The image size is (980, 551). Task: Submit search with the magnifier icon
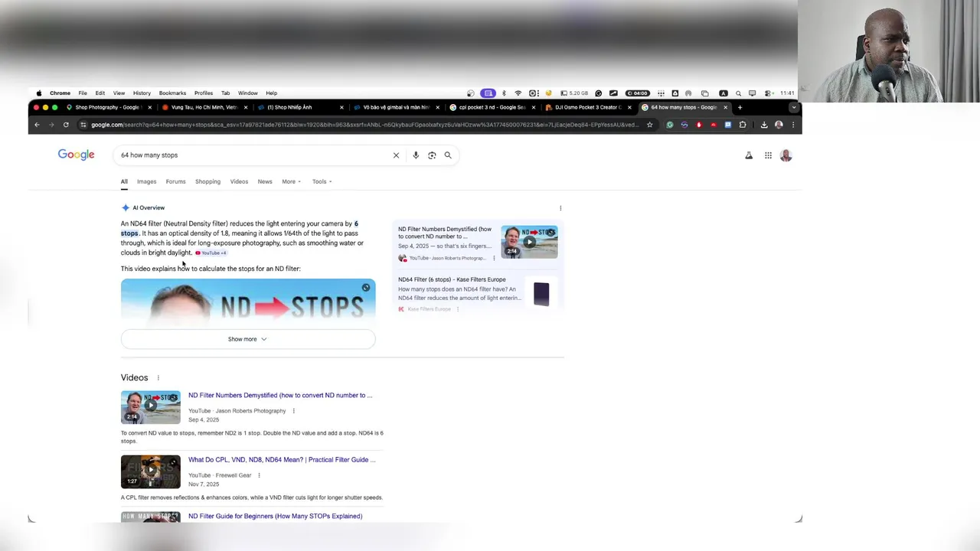click(x=448, y=155)
